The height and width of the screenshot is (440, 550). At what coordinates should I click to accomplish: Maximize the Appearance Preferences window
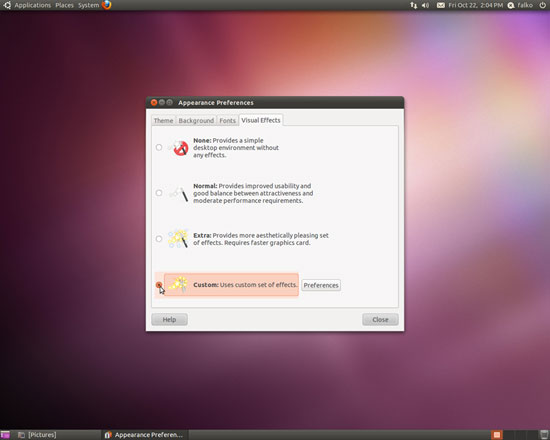pos(169,102)
